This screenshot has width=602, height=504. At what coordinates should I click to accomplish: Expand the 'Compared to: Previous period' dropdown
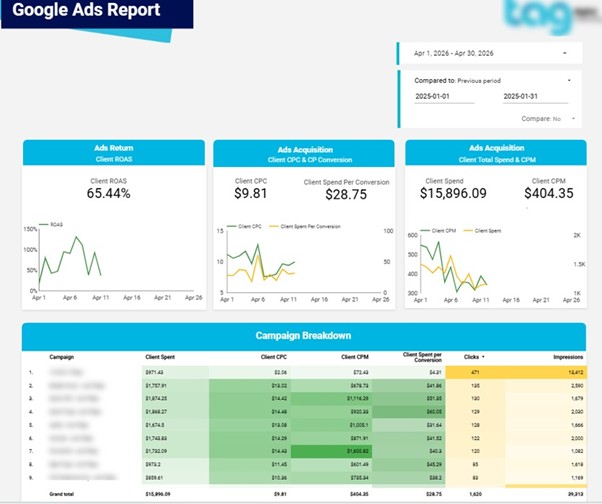[x=493, y=81]
